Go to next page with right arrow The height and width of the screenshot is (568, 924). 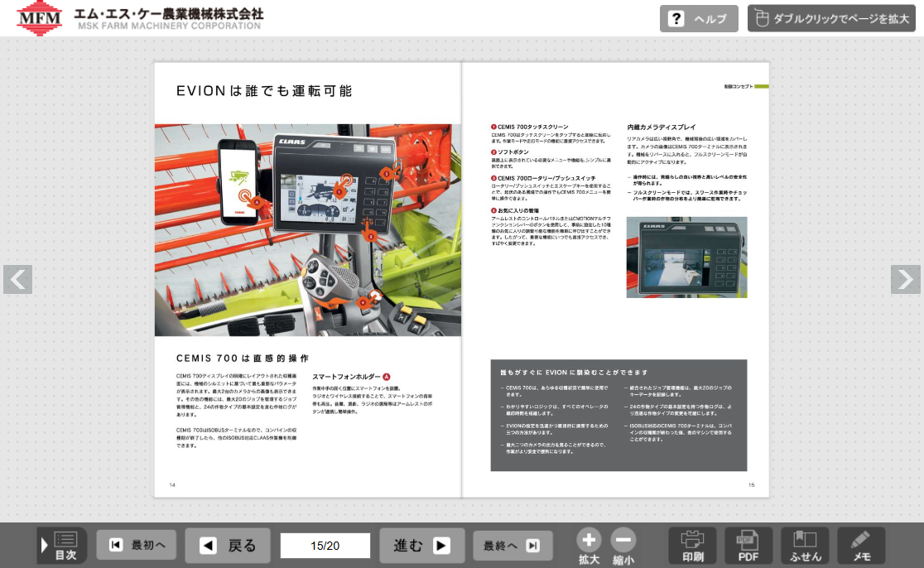pyautogui.click(x=905, y=279)
